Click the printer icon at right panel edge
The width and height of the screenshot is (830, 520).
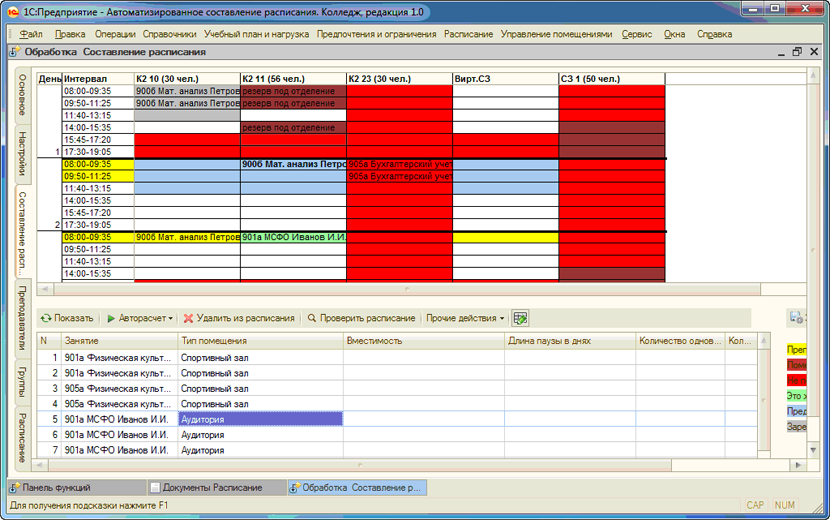[x=797, y=318]
